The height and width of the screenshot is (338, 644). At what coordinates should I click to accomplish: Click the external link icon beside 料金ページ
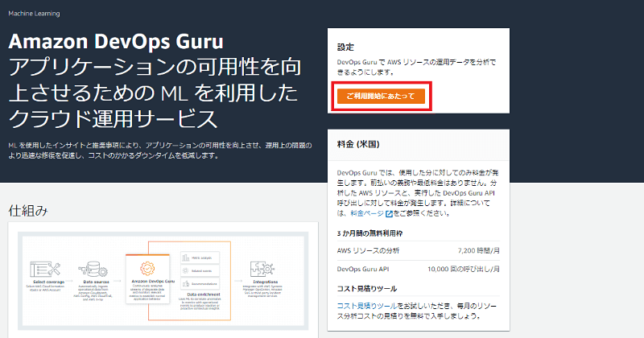coord(389,213)
